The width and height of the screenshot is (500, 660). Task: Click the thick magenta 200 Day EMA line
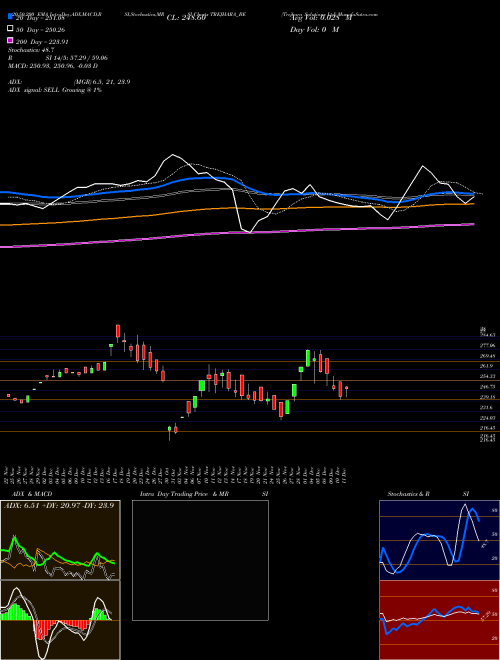pos(236,232)
